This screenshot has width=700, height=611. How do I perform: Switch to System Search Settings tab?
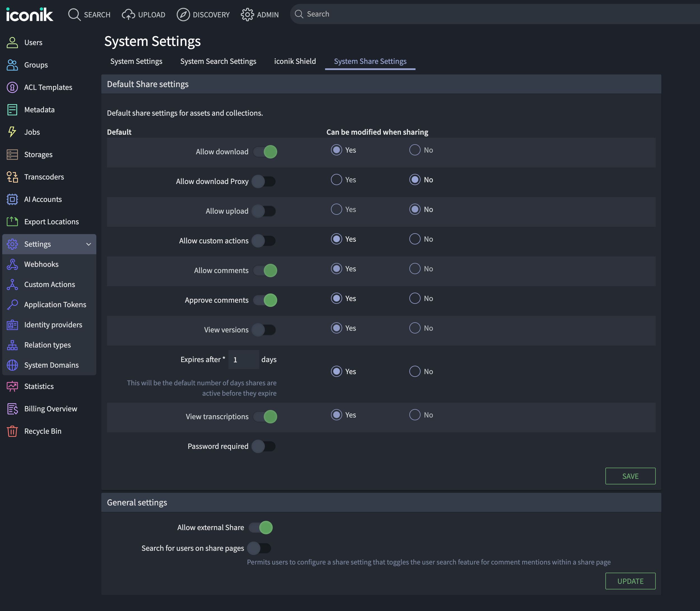click(218, 61)
